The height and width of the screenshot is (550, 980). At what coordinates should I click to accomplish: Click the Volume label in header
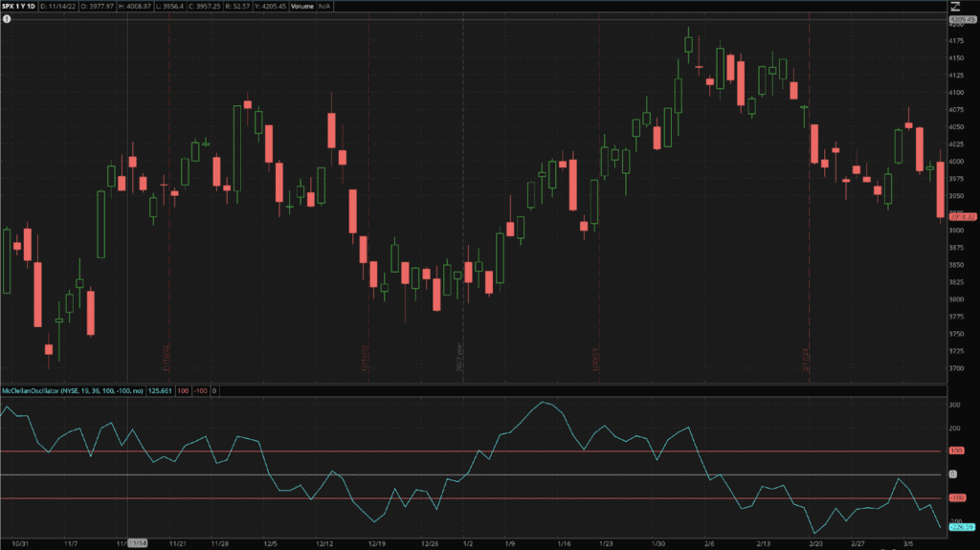(x=302, y=7)
